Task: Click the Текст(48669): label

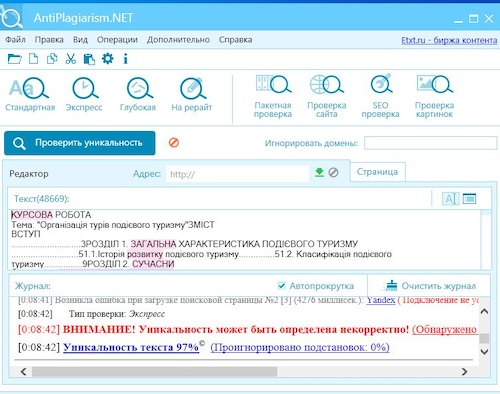Action: point(42,199)
